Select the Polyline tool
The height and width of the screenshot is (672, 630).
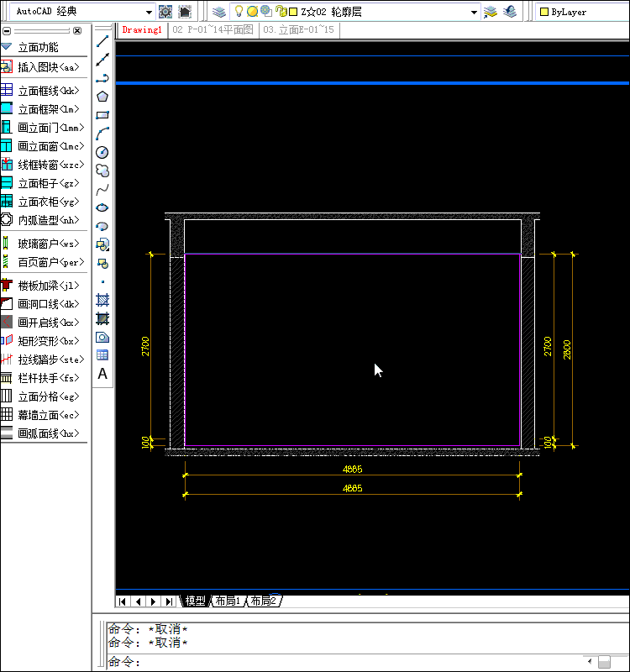tap(102, 78)
